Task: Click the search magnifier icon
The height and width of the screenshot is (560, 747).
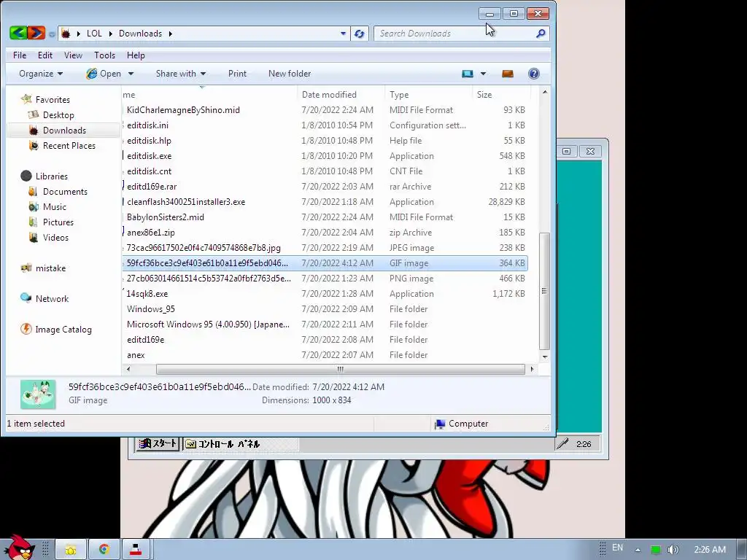Action: tap(541, 34)
